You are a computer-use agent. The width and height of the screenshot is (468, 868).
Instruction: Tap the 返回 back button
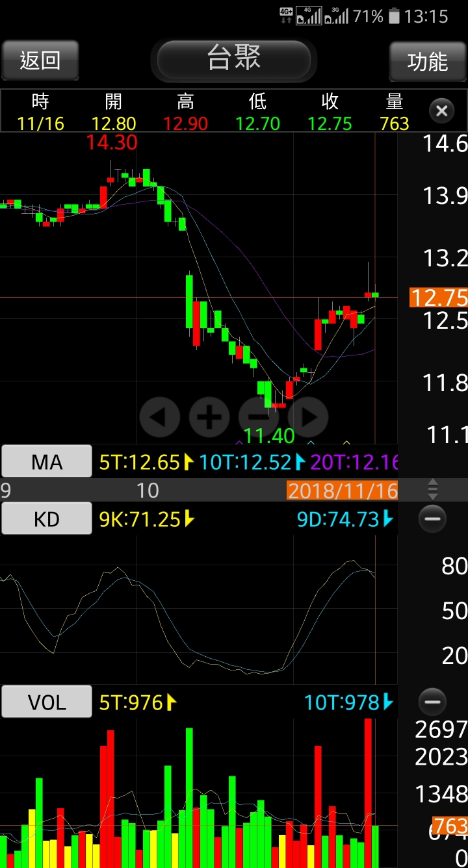pyautogui.click(x=40, y=61)
